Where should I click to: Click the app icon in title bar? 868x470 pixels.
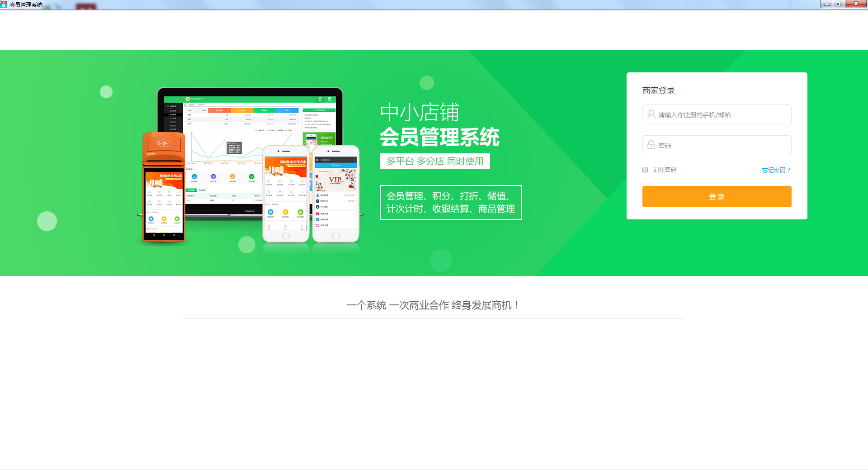4,5
